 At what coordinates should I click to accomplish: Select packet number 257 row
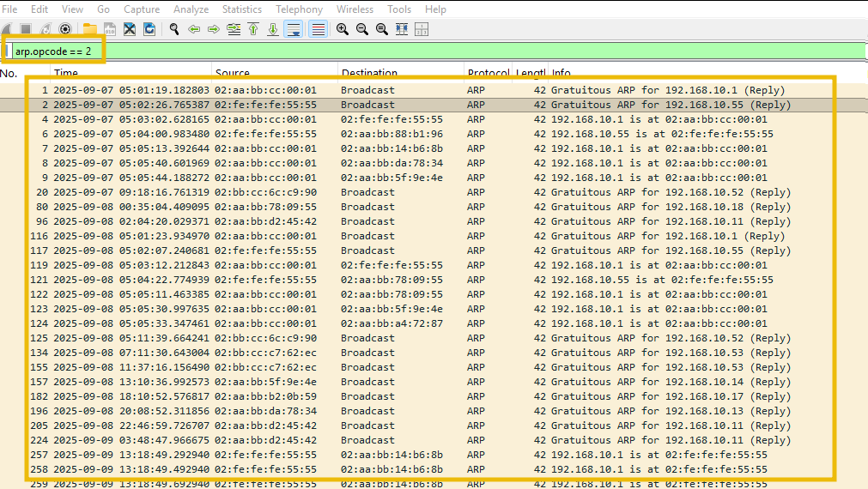click(x=434, y=455)
